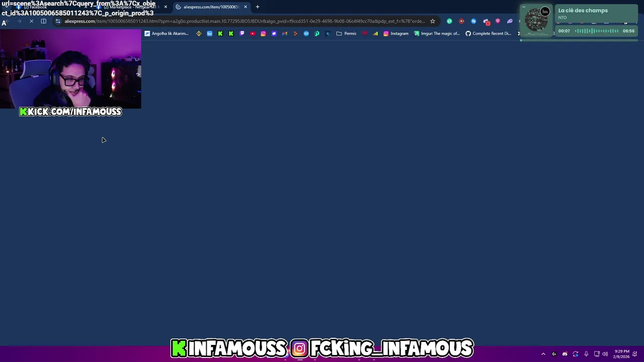Close the aliexpress.com tab
Screen dimensions: 644x362
coord(246,7)
